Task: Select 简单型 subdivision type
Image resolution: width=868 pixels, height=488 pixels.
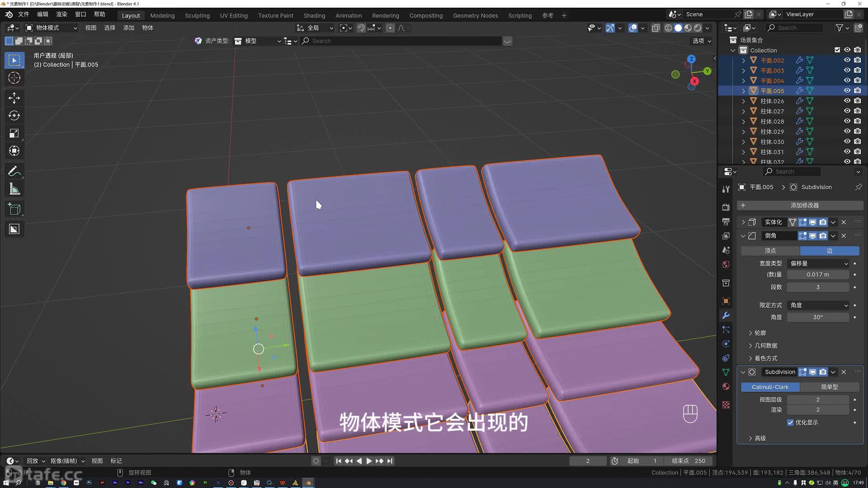Action: (x=830, y=387)
